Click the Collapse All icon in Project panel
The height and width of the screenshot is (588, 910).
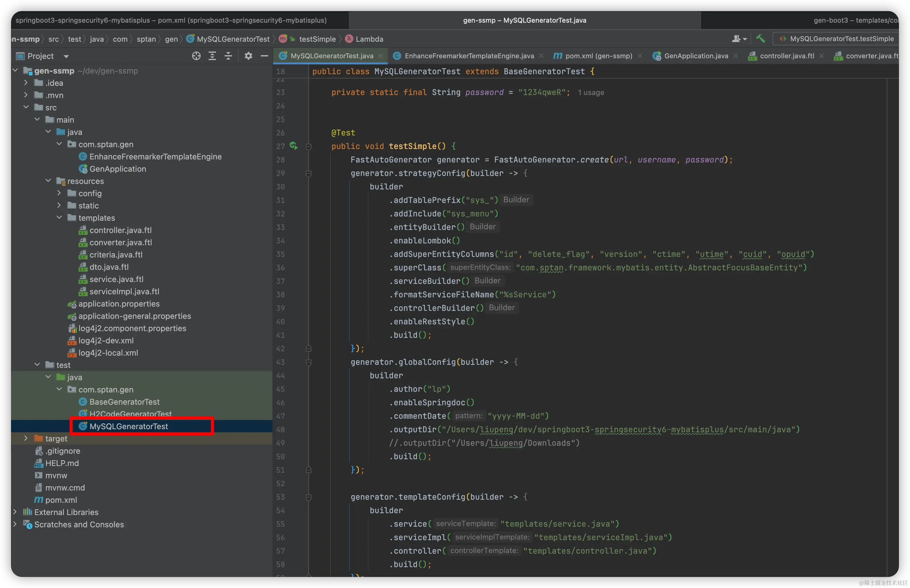(x=228, y=56)
